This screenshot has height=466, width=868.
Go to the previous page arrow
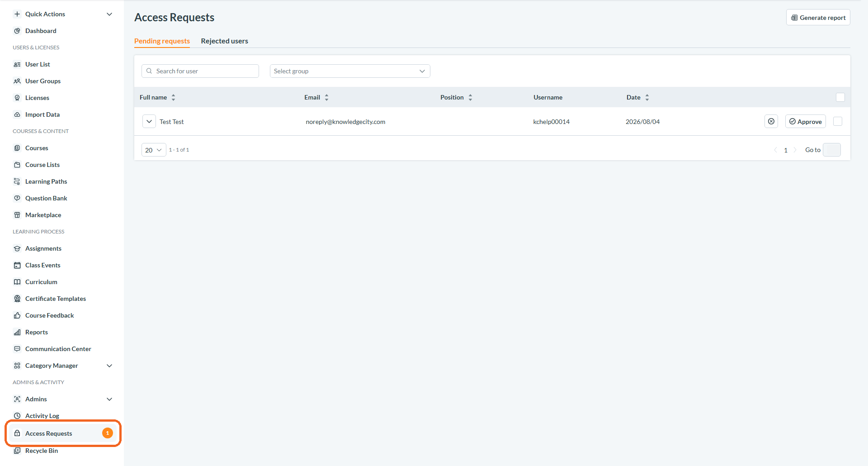point(776,150)
